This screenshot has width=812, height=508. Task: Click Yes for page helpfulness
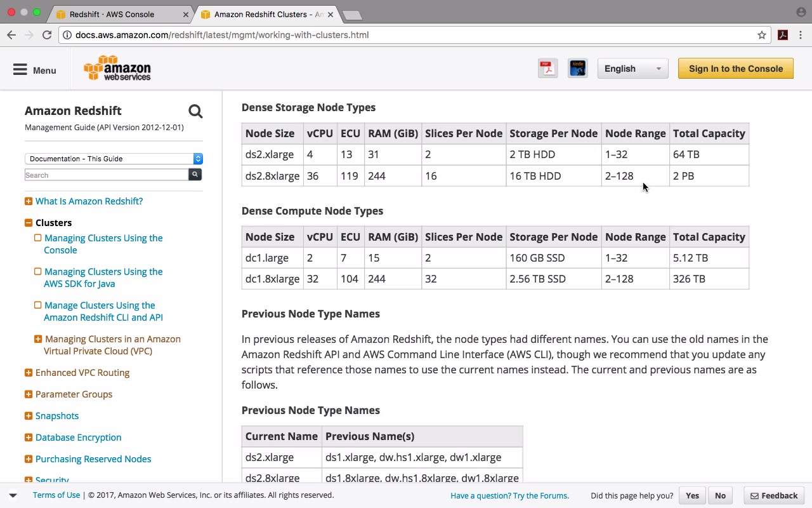pyautogui.click(x=692, y=495)
